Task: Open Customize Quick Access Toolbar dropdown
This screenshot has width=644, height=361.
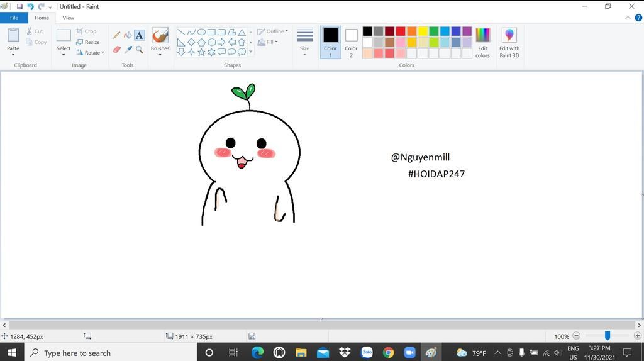Action: [x=50, y=7]
